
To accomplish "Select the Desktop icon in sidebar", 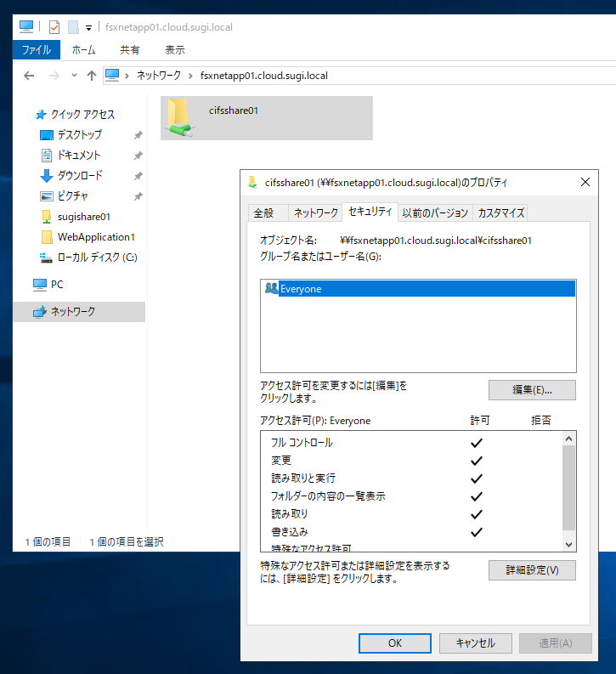I will click(47, 135).
